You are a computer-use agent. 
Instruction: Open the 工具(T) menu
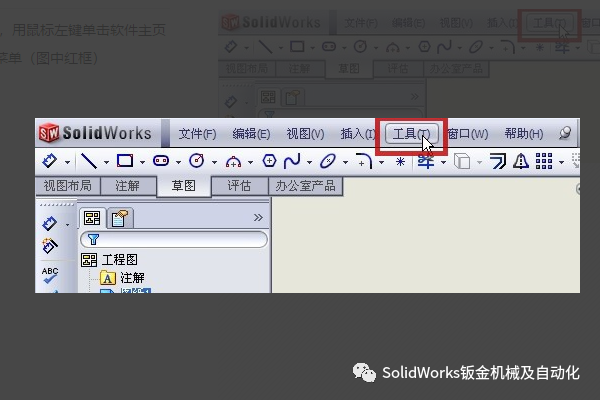click(x=411, y=134)
